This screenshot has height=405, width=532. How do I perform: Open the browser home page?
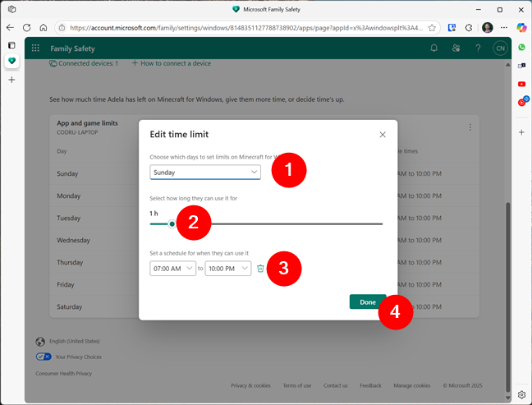pos(43,27)
